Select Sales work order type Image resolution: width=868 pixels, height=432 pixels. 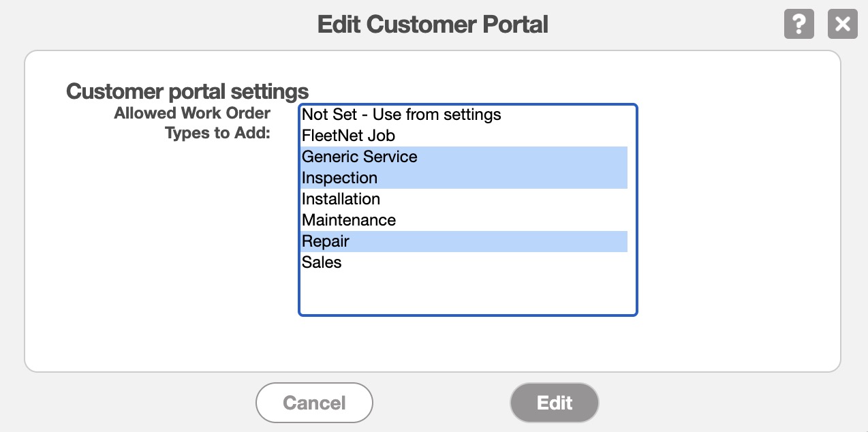coord(322,262)
